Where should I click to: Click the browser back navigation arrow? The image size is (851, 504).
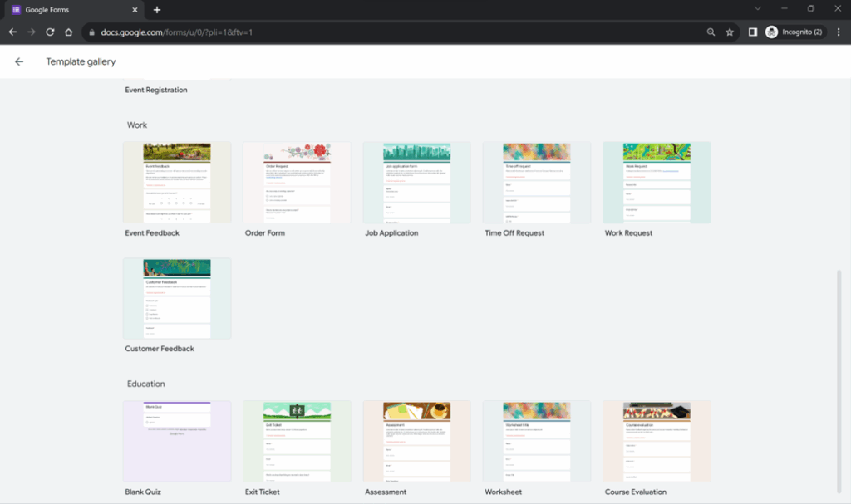click(x=12, y=32)
